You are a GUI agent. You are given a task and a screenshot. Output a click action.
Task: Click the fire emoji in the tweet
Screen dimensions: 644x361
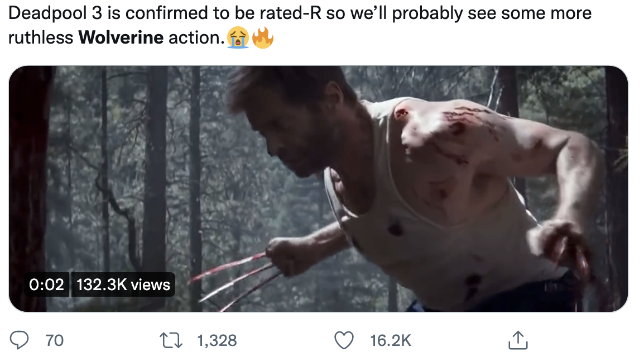point(263,38)
